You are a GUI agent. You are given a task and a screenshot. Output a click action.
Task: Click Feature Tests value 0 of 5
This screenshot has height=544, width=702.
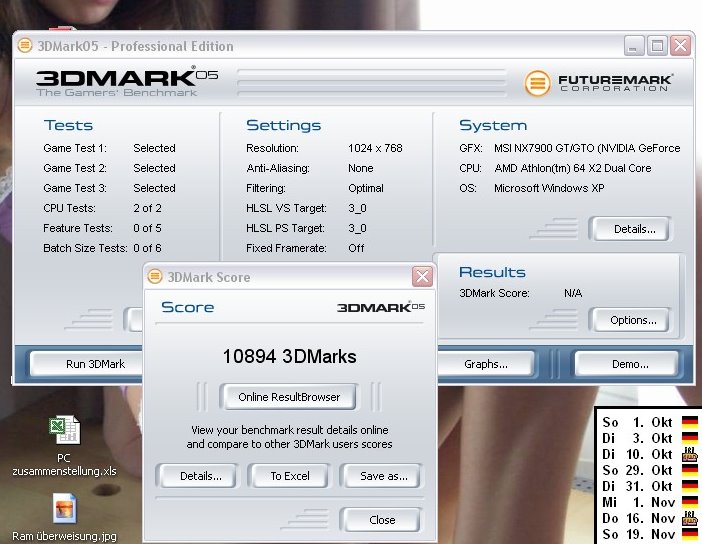coord(147,228)
